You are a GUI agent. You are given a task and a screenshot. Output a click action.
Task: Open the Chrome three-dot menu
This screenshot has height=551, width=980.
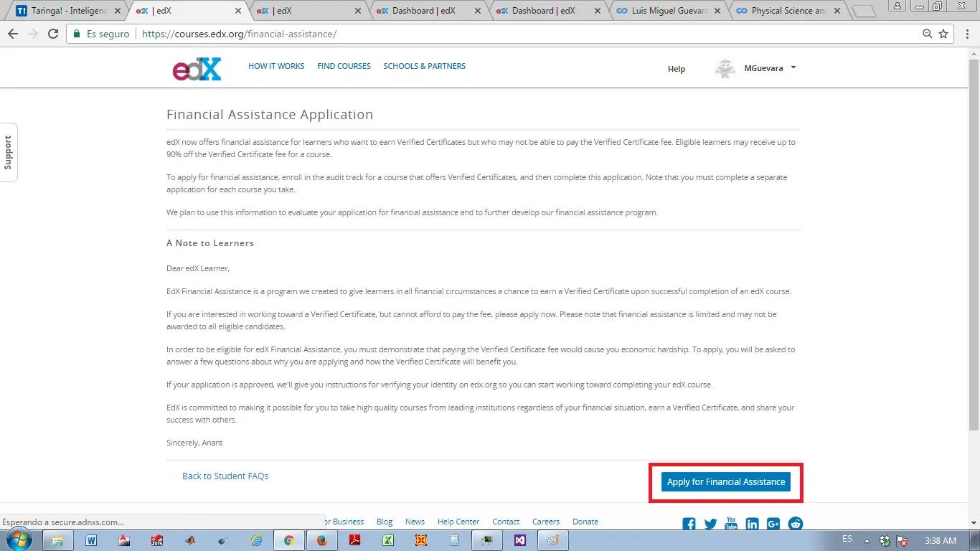967,34
